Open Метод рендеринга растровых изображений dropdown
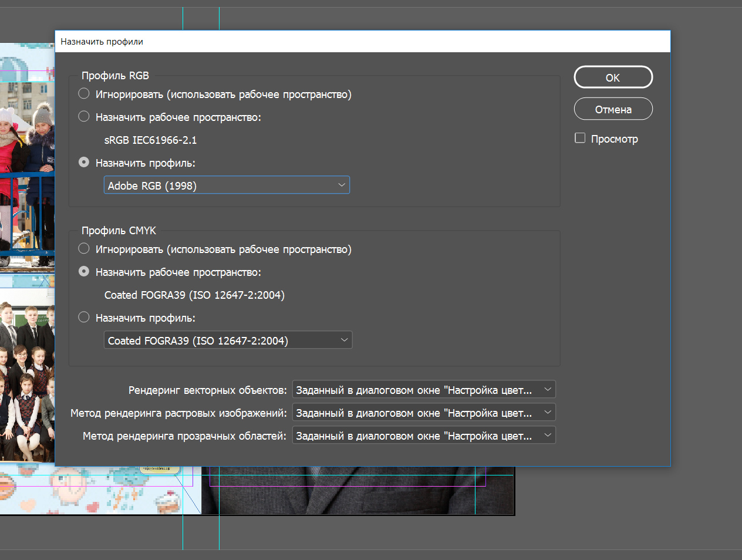Viewport: 742px width, 560px height. coord(424,413)
